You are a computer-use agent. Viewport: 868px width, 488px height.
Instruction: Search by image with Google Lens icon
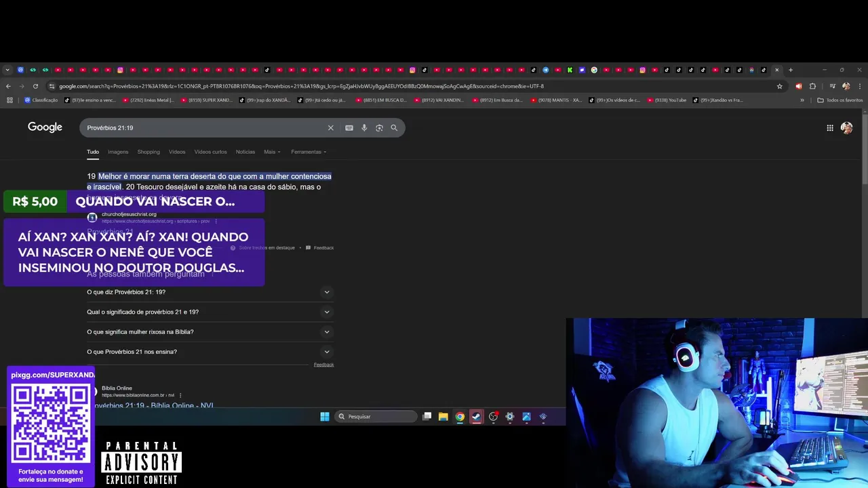(x=379, y=127)
